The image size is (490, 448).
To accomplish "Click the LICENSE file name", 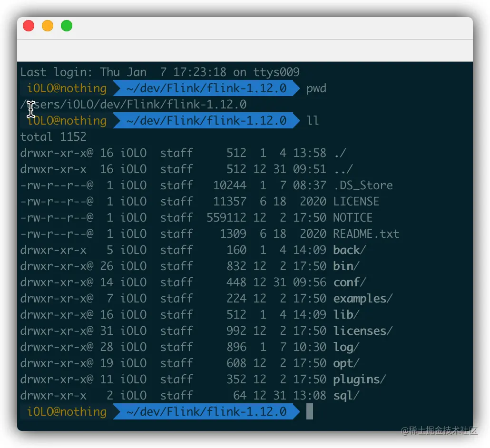I will coord(356,202).
